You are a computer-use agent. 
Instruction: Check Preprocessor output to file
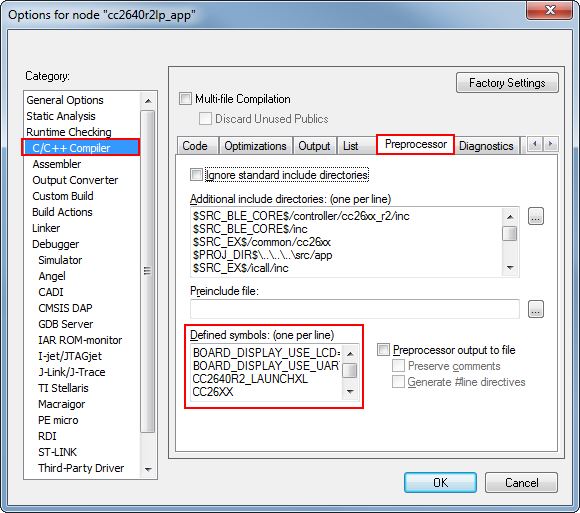coord(383,350)
